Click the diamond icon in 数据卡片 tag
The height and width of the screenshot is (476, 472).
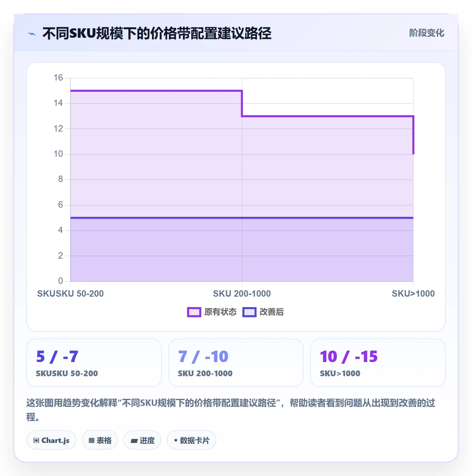pyautogui.click(x=176, y=440)
